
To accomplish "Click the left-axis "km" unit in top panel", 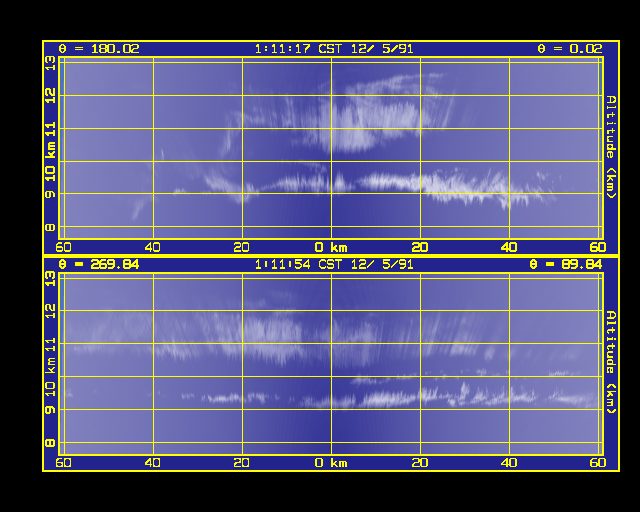I will (x=50, y=150).
